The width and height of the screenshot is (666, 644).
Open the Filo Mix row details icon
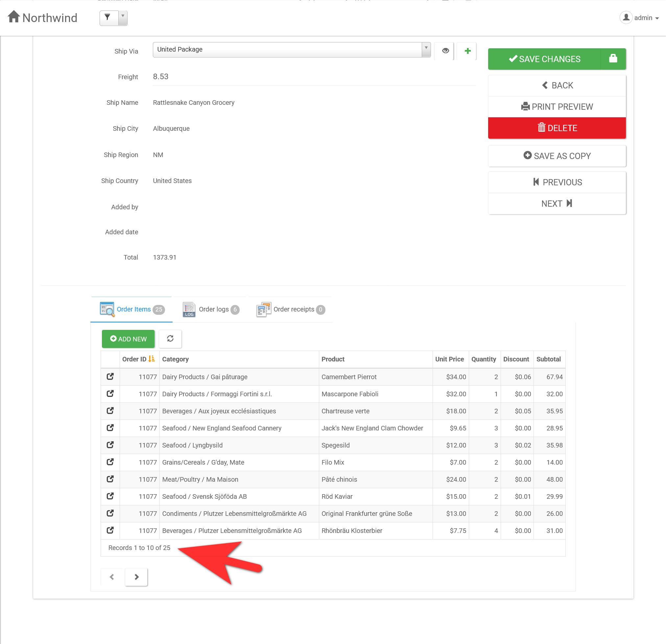110,462
